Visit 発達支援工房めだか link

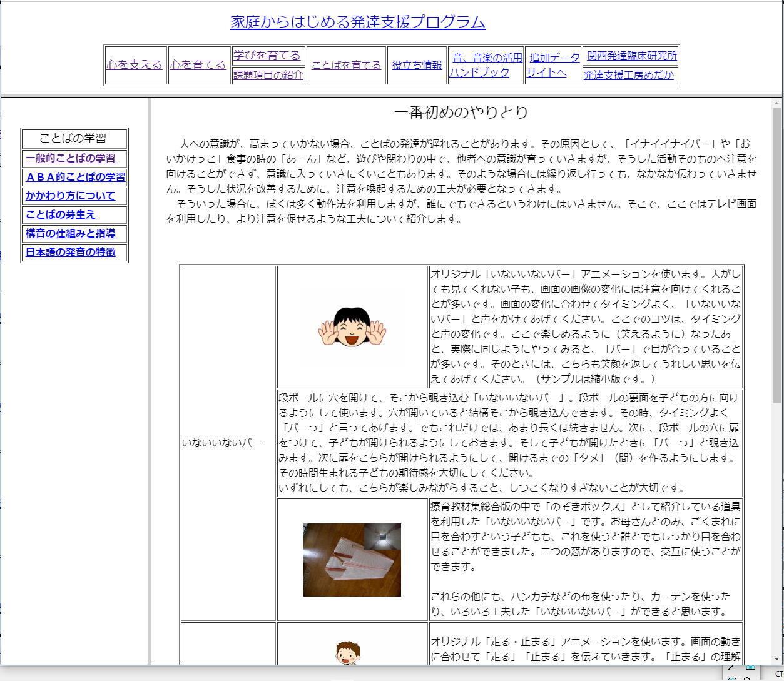pos(629,76)
